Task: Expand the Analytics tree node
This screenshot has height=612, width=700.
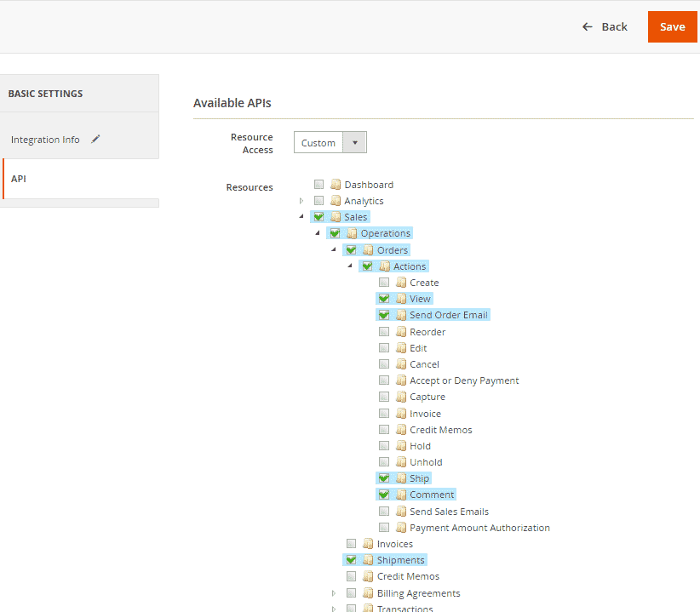Action: coord(301,201)
